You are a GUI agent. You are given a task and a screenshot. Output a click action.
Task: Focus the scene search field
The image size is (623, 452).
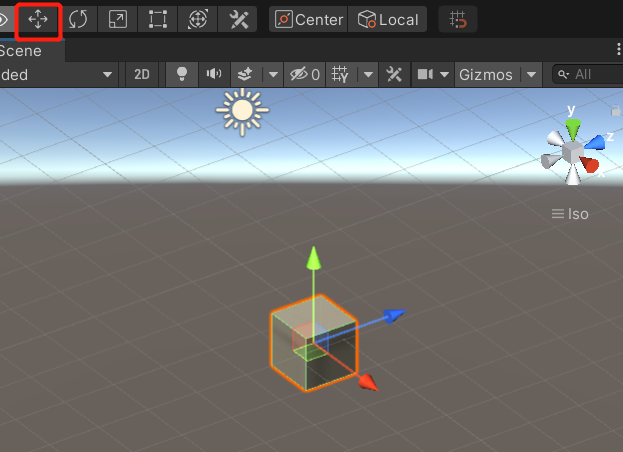(x=588, y=74)
